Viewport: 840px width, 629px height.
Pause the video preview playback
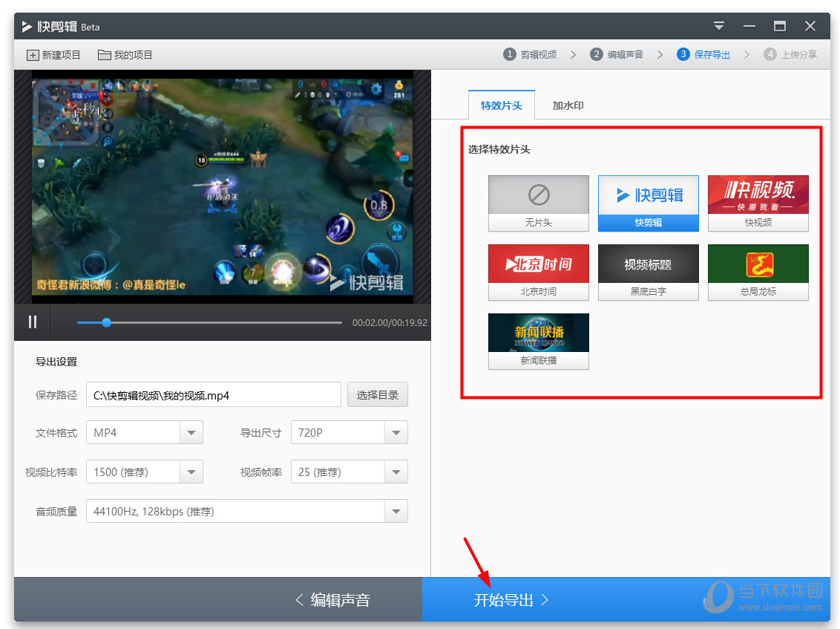(33, 322)
